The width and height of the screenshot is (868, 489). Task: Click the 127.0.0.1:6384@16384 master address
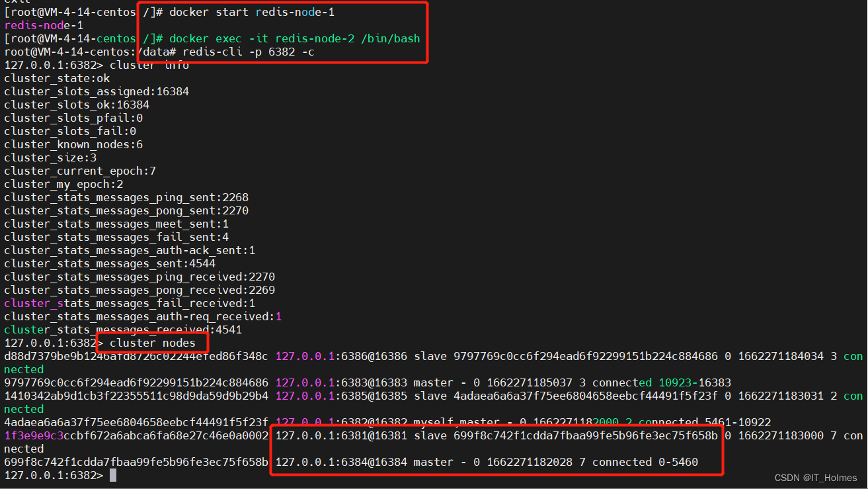[x=341, y=462]
